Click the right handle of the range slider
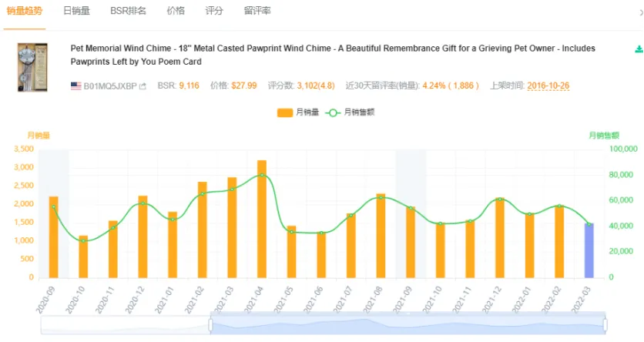 point(605,325)
